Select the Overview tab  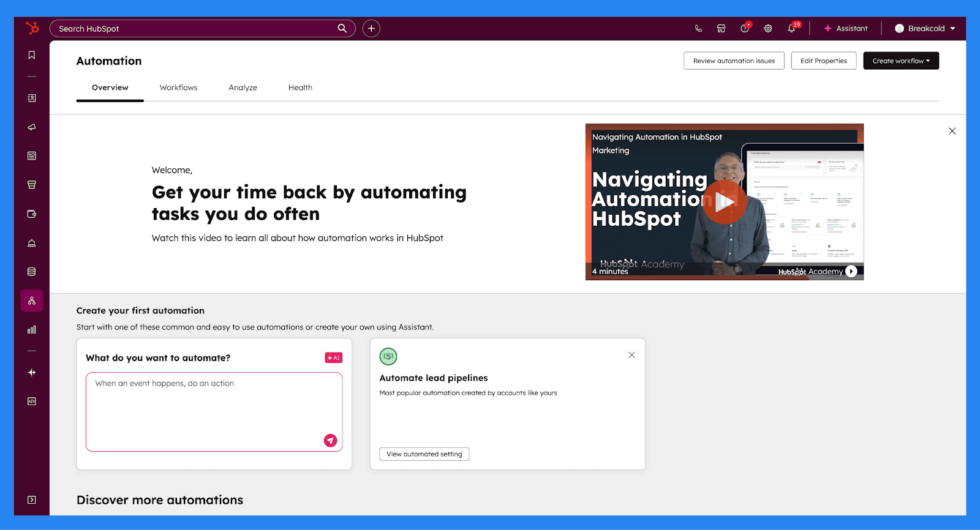tap(110, 88)
